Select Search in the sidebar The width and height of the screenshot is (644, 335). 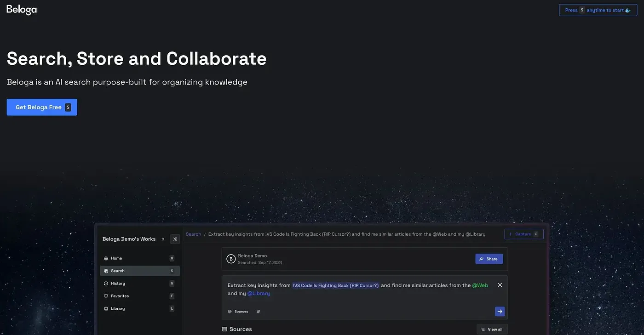click(140, 271)
